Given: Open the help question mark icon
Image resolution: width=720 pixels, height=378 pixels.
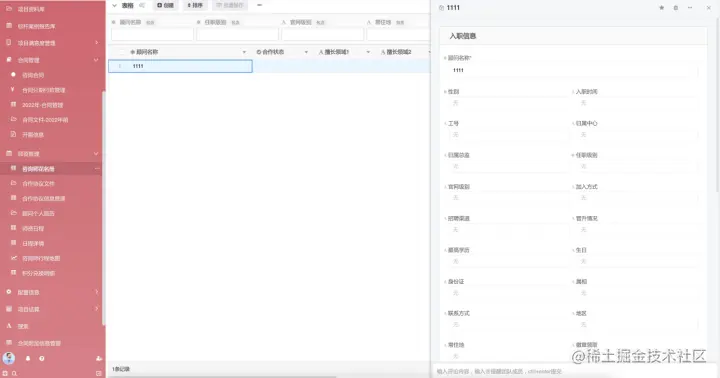Looking at the screenshot, I should [x=42, y=358].
